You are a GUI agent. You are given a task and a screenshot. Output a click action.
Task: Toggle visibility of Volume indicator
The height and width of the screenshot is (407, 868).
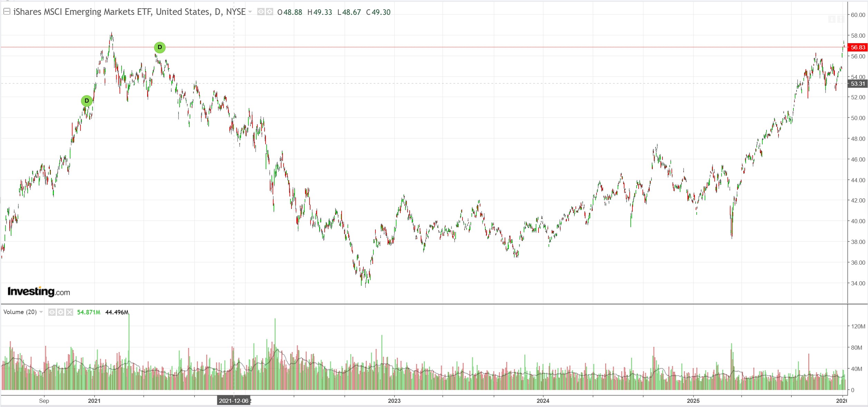(52, 312)
